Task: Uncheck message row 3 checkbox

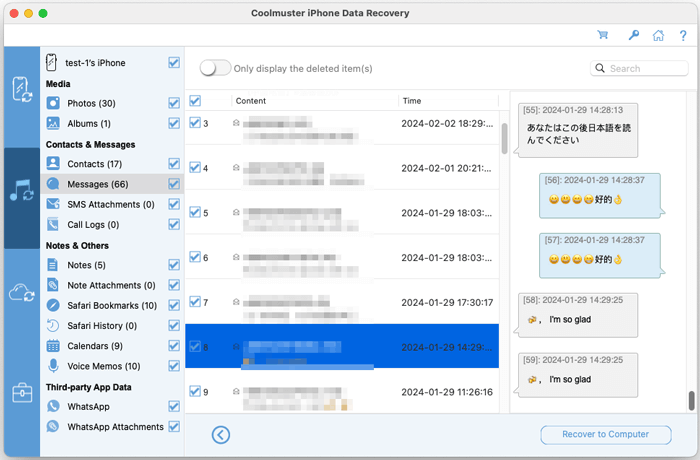Action: tap(195, 123)
